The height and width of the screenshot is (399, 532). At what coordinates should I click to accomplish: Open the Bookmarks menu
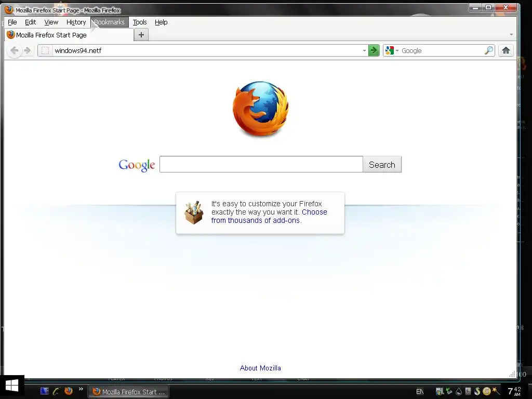tap(109, 22)
